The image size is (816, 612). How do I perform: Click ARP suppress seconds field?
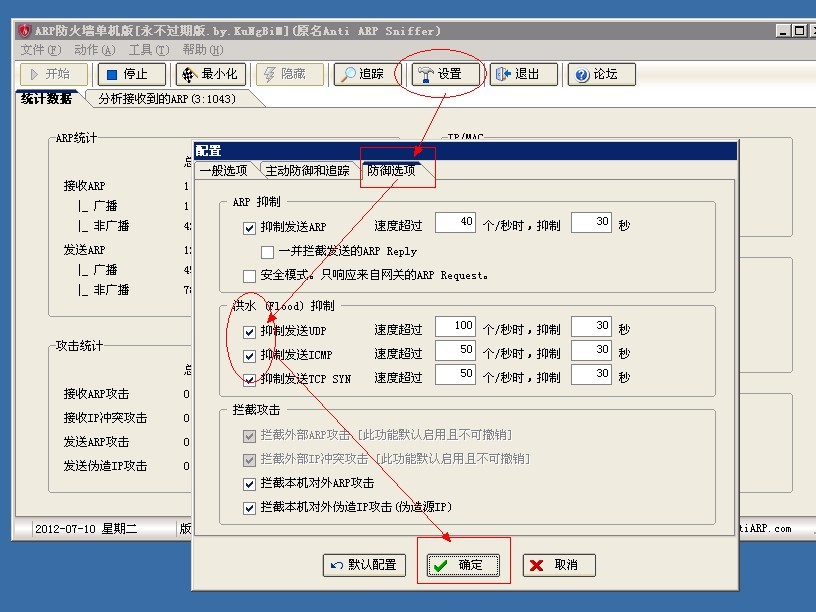click(x=591, y=222)
